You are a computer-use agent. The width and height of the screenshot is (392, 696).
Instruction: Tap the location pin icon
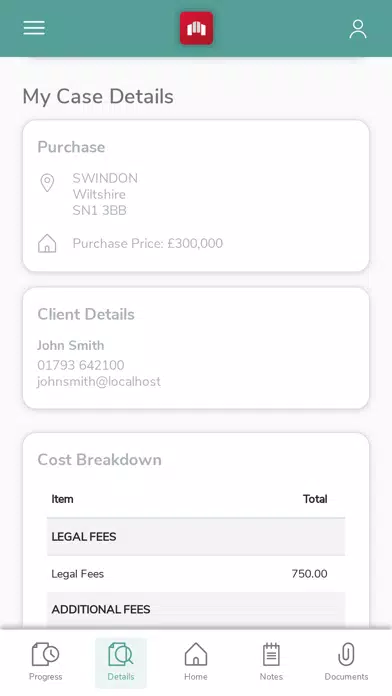(47, 183)
